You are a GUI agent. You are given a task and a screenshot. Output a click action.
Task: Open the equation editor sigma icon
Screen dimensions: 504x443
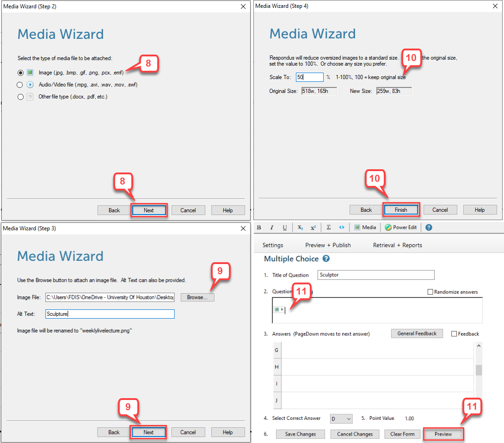point(329,228)
